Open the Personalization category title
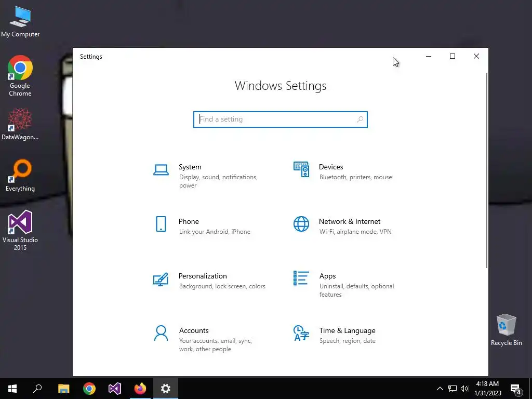Viewport: 532px width, 399px height. pos(203,276)
